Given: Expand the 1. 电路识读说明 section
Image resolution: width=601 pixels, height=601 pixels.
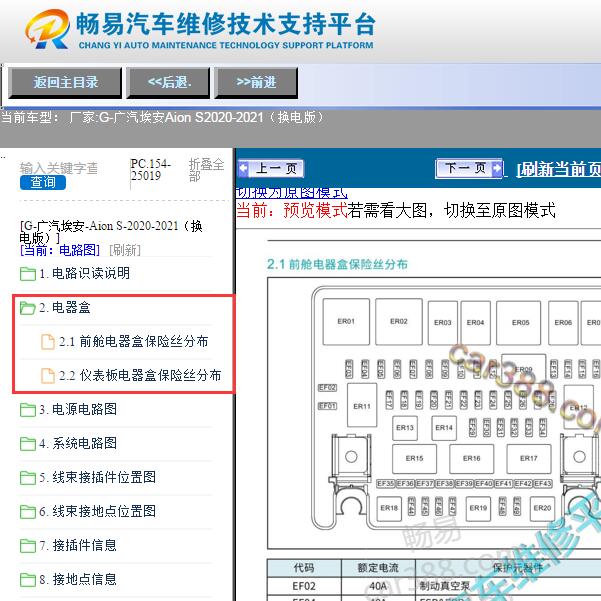Looking at the screenshot, I should [x=84, y=273].
